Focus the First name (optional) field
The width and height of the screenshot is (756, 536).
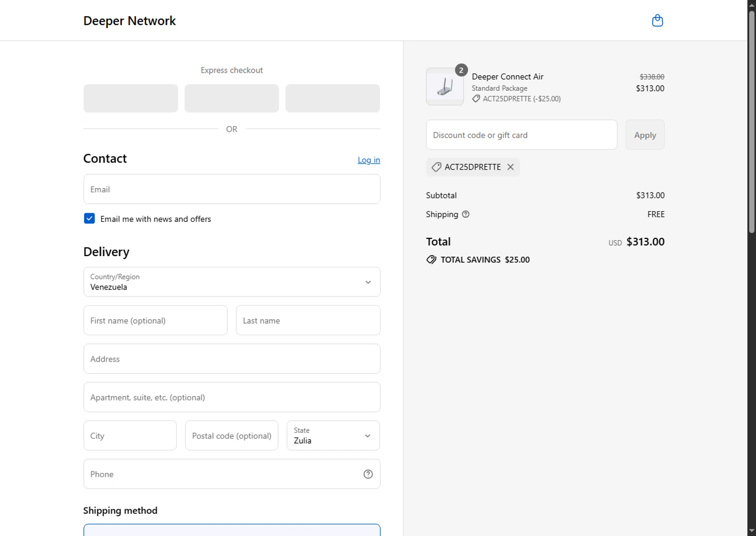pos(155,320)
